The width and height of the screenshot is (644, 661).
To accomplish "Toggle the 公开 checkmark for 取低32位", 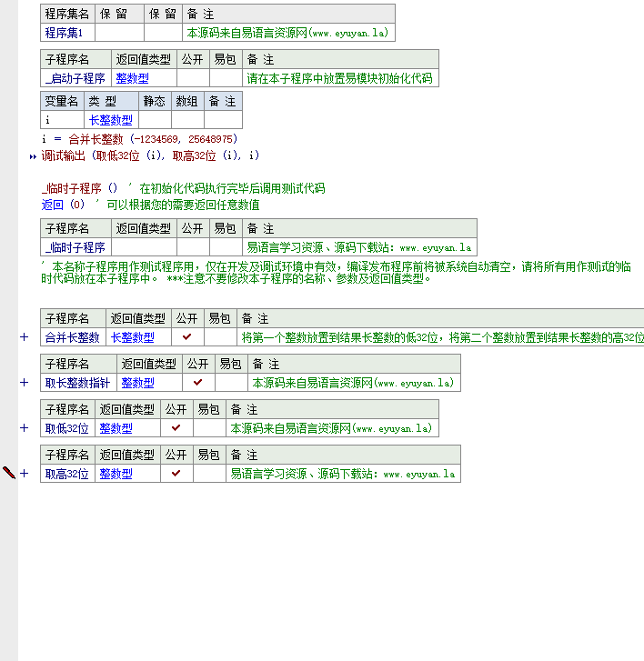I will pyautogui.click(x=176, y=428).
